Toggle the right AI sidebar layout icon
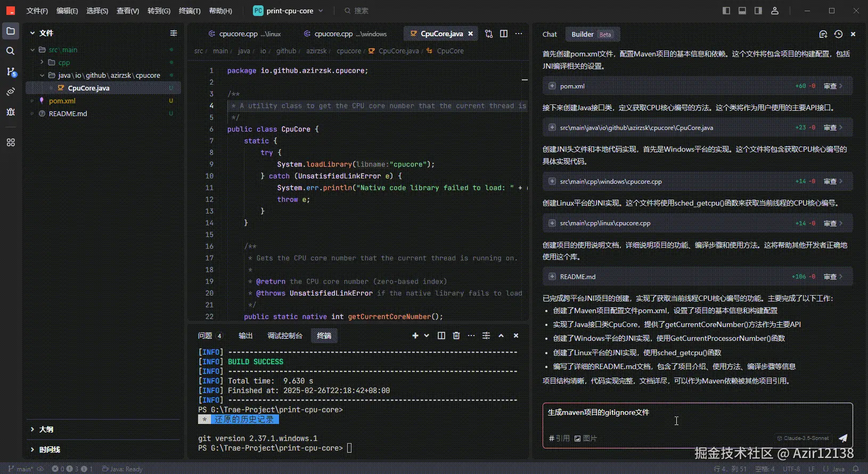This screenshot has width=868, height=474. click(758, 11)
